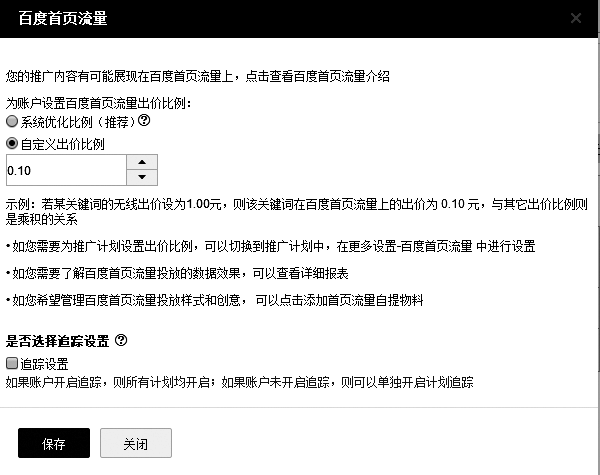Select 系统优化比例（推荐） radio button
This screenshot has height=475, width=600.
click(x=12, y=121)
